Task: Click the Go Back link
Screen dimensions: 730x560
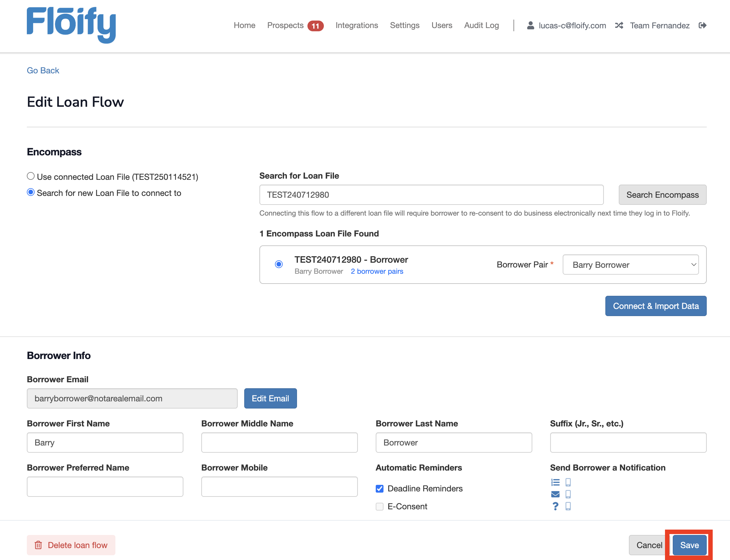Action: coord(43,70)
